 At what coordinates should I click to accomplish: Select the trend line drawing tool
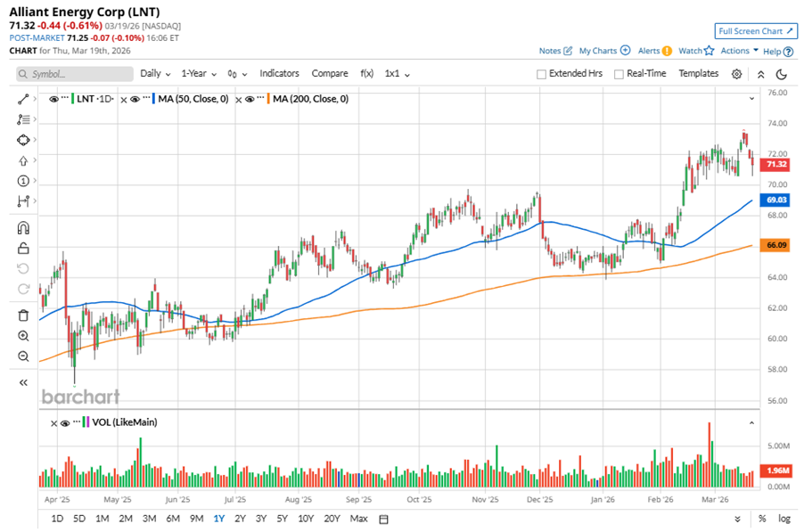tap(23, 99)
